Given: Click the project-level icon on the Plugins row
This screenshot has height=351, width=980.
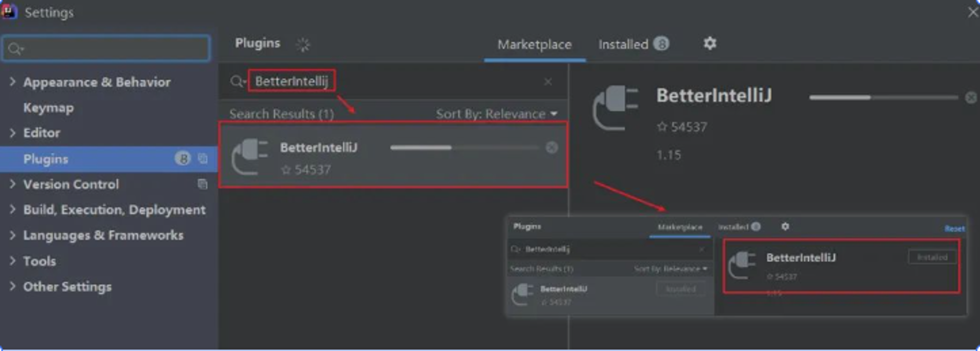Looking at the screenshot, I should pyautogui.click(x=202, y=158).
